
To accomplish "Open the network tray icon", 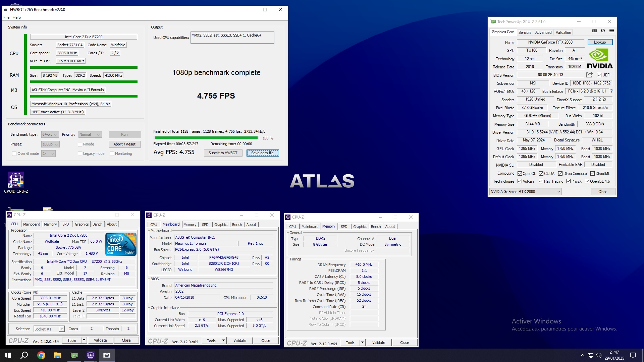I will 591,355.
